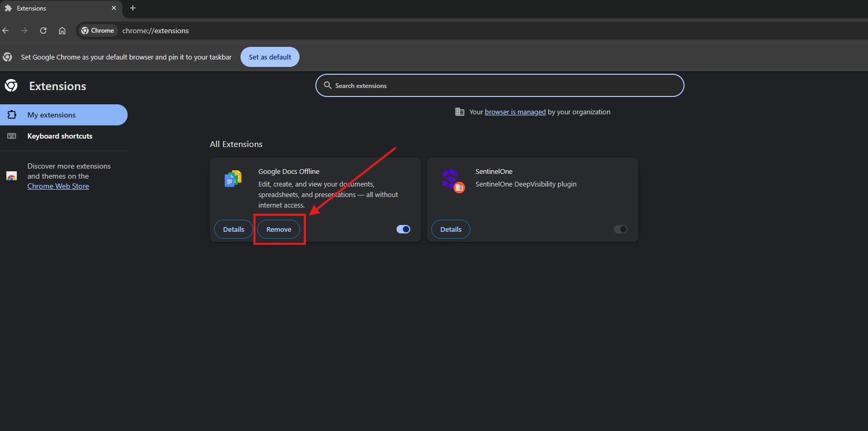Click the Chrome site info chip
The height and width of the screenshot is (431, 868).
point(98,31)
